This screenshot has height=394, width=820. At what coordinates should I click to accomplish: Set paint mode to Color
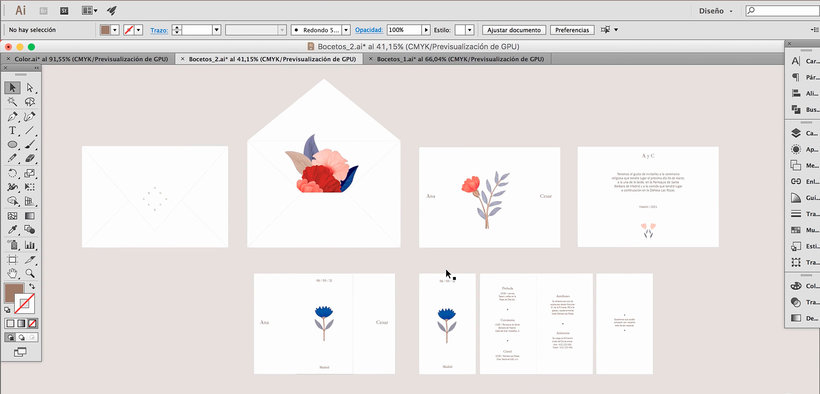10,323
